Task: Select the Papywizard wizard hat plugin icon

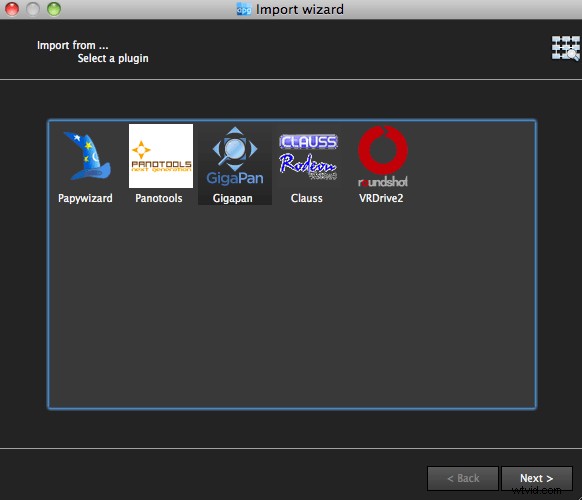Action: [x=87, y=156]
